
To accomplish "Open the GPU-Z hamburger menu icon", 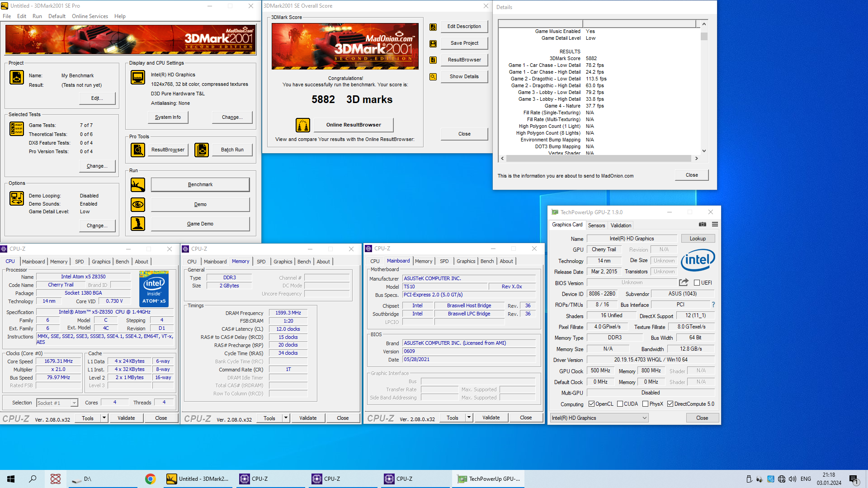I will pos(715,225).
